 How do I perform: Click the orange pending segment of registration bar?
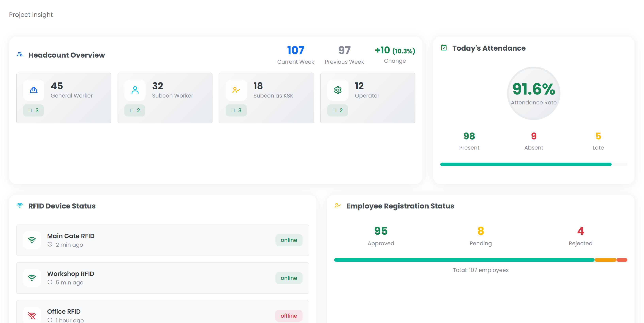pyautogui.click(x=605, y=260)
